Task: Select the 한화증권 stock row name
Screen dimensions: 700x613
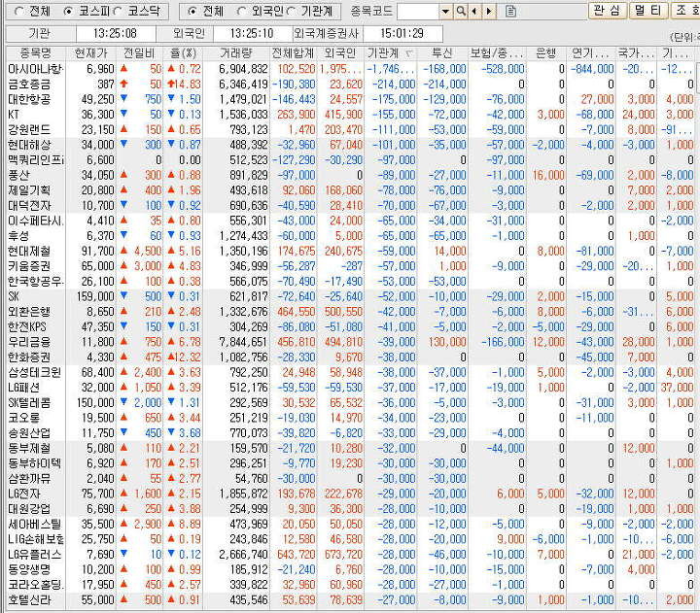Action: [29, 358]
